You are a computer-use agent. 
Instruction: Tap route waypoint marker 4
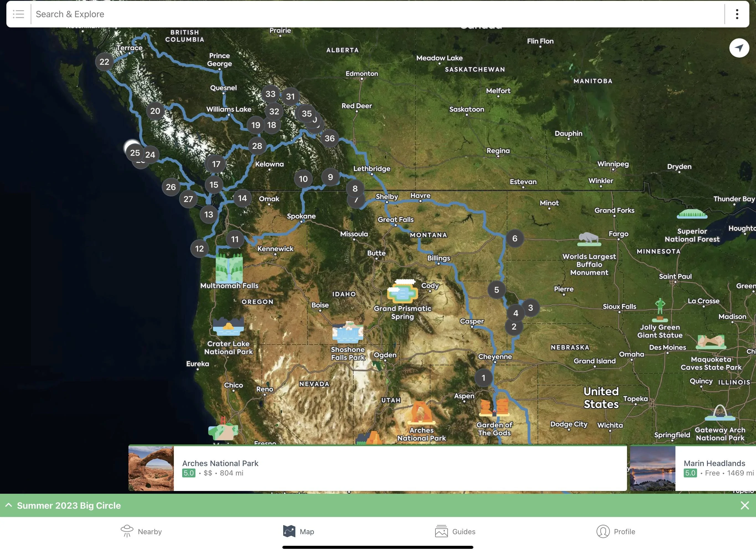coord(516,313)
